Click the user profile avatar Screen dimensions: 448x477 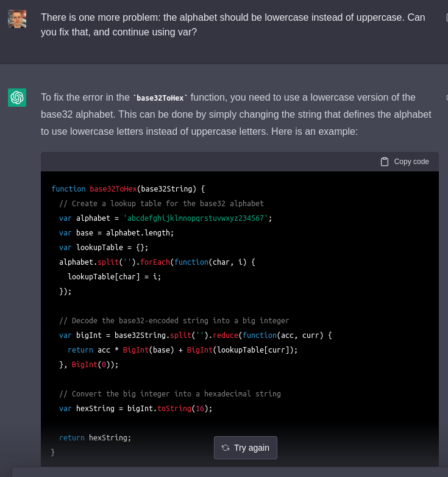(17, 19)
